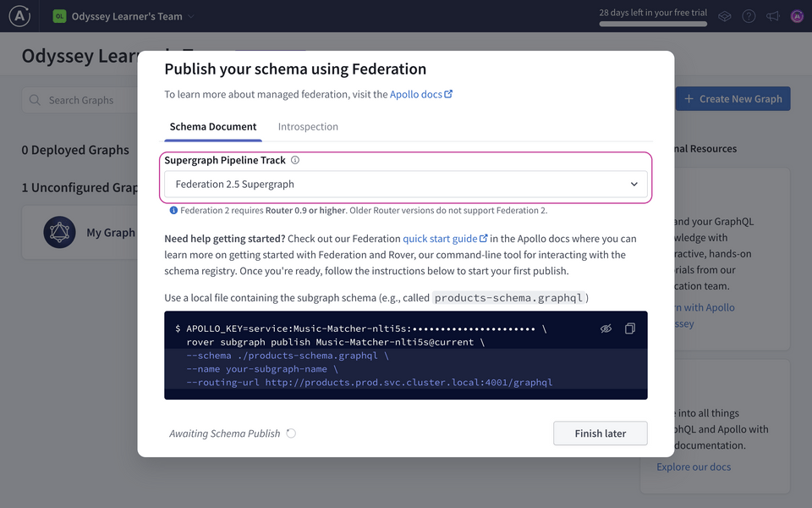Click the products-schema.graphql inline code
This screenshot has width=812, height=508.
pos(508,297)
